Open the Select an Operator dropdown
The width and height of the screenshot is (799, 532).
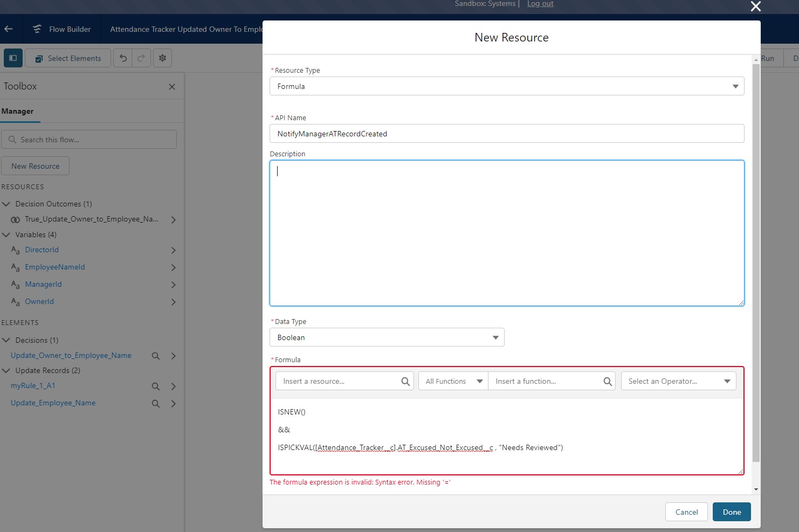(x=678, y=382)
